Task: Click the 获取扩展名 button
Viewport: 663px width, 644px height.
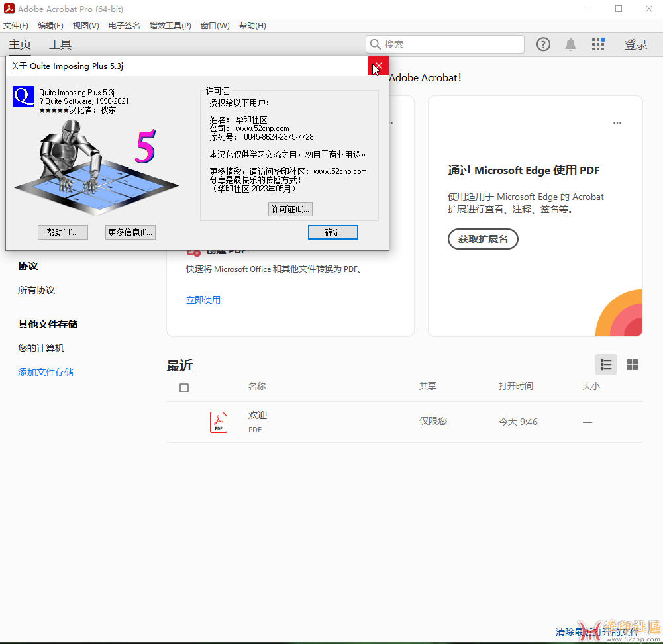Action: point(483,239)
